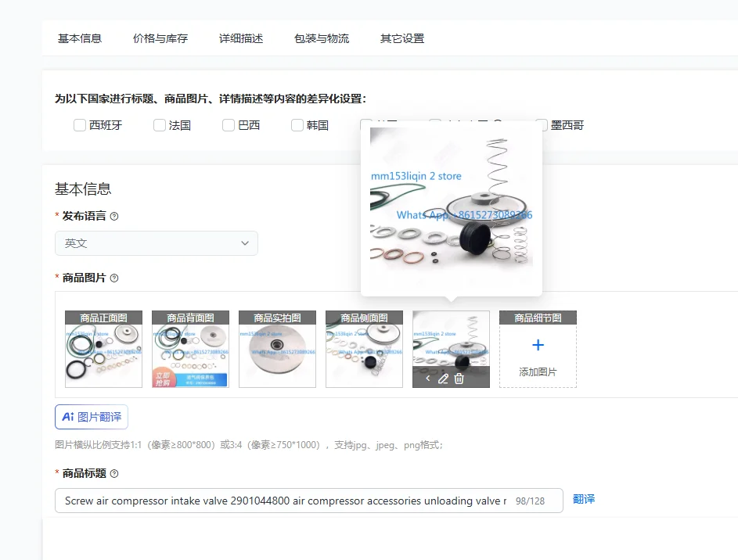Click 添加图片 text in the detail slot
The width and height of the screenshot is (738, 560).
(538, 372)
